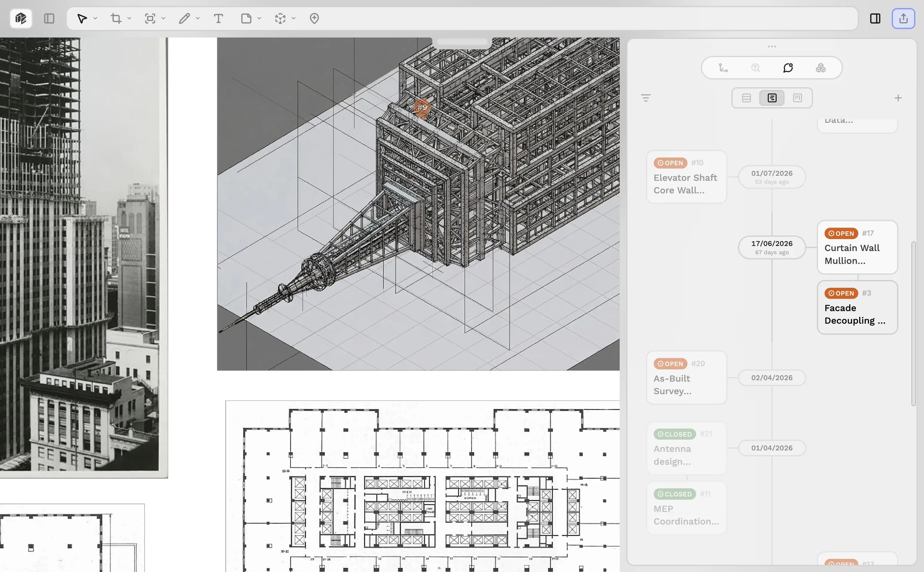
Task: Click the OPEN status badge on issue #17
Action: click(841, 233)
